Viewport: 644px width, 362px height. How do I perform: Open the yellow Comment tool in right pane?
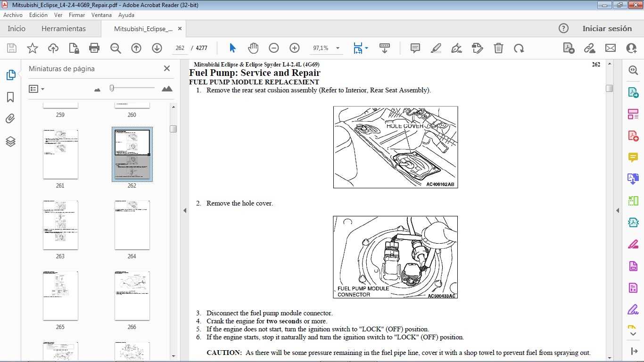coord(633,157)
